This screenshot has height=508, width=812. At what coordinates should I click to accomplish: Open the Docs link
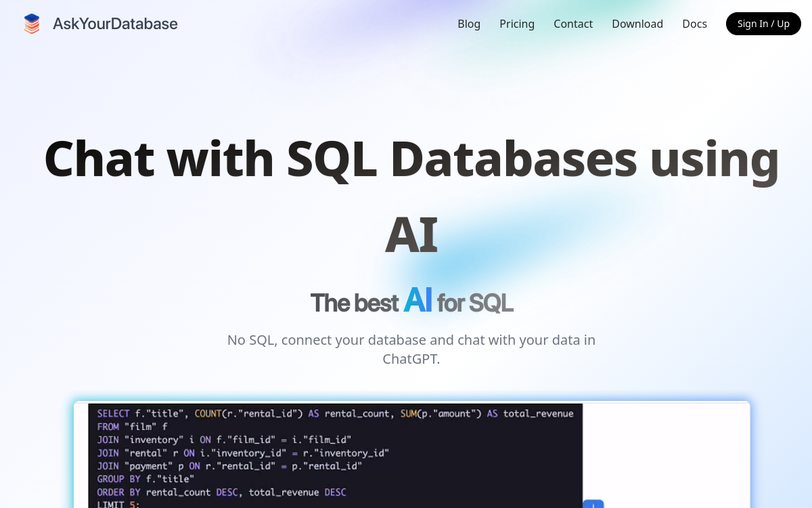coord(694,24)
